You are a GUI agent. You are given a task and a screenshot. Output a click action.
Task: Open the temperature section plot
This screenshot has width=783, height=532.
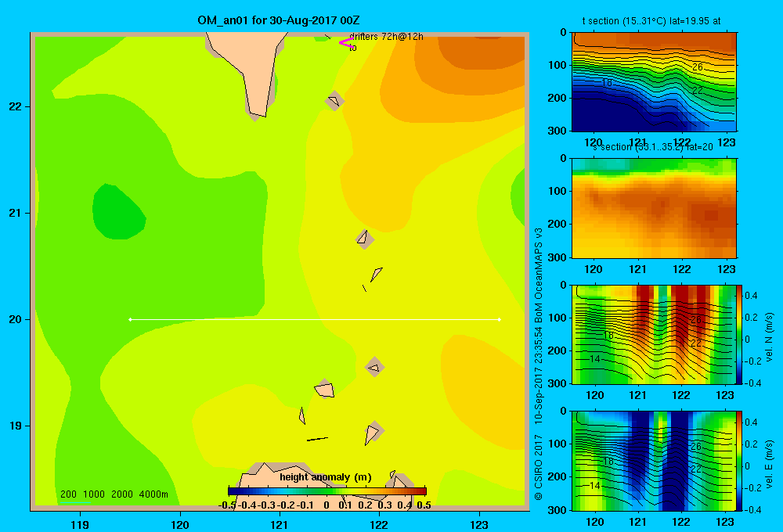[x=654, y=82]
